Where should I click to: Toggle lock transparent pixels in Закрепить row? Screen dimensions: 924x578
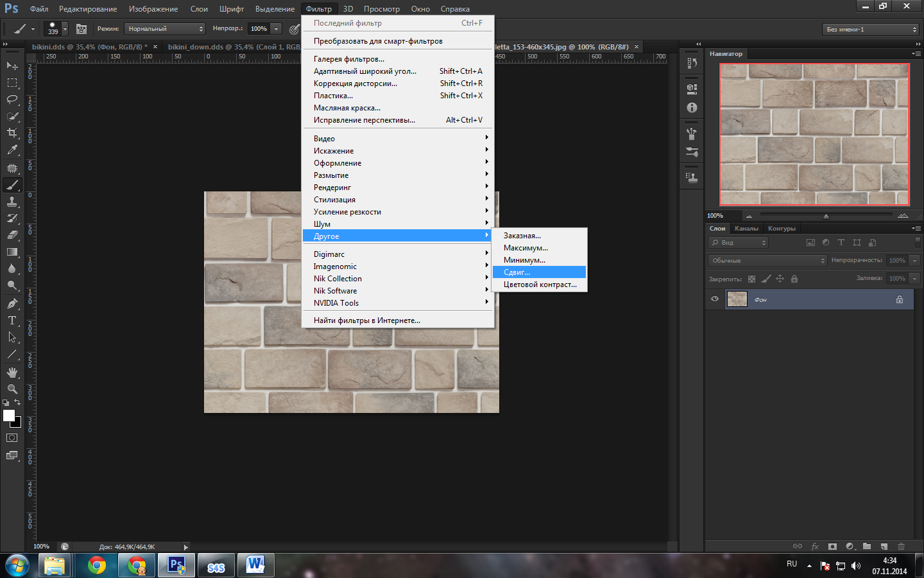click(x=751, y=279)
